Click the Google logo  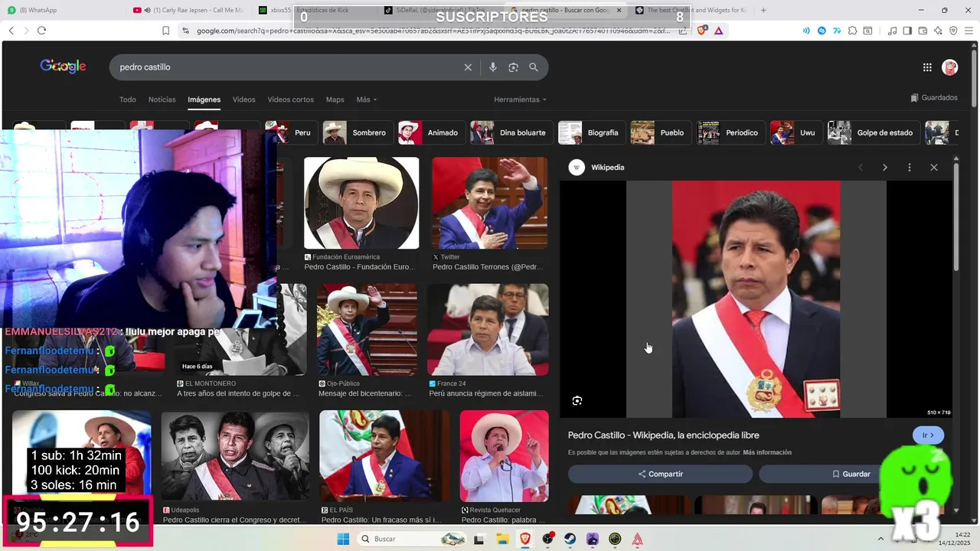(x=63, y=67)
